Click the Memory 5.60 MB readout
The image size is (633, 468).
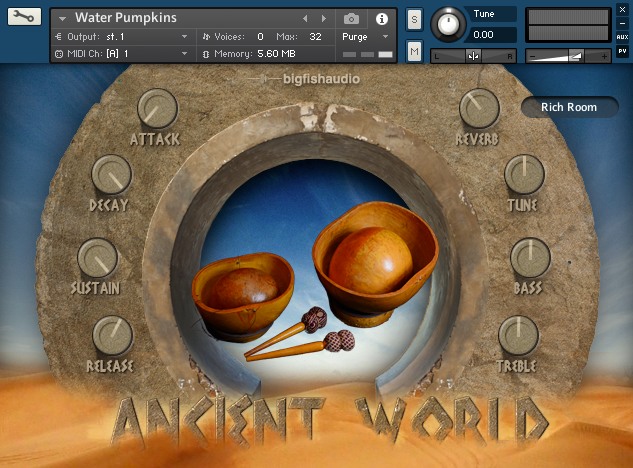tap(277, 54)
